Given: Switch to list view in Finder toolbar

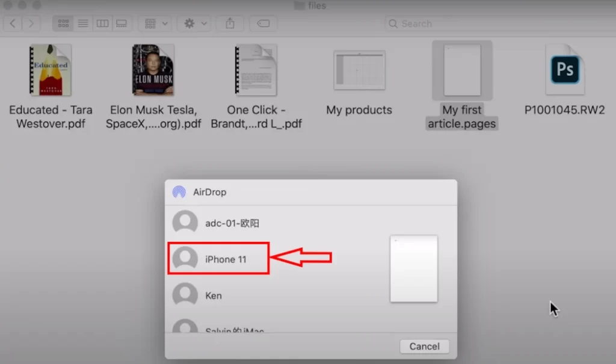Looking at the screenshot, I should (83, 23).
